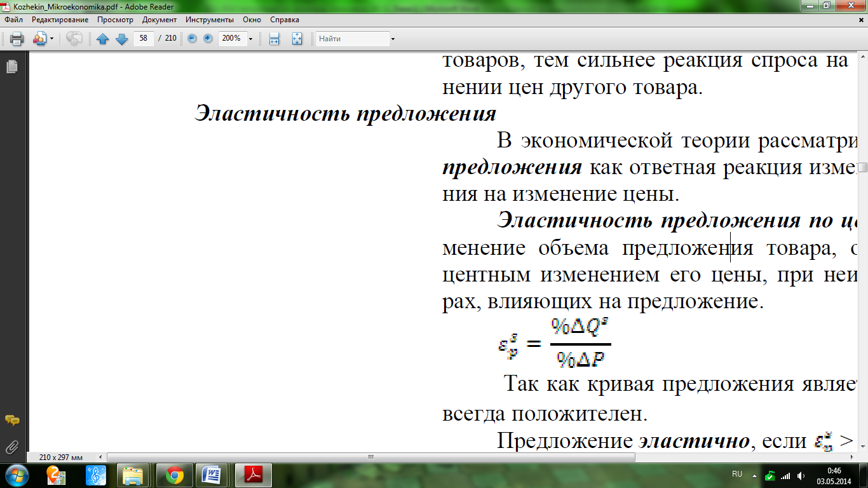This screenshot has height=488, width=868.
Task: Click the Print icon in the toolbar
Action: pyautogui.click(x=17, y=39)
